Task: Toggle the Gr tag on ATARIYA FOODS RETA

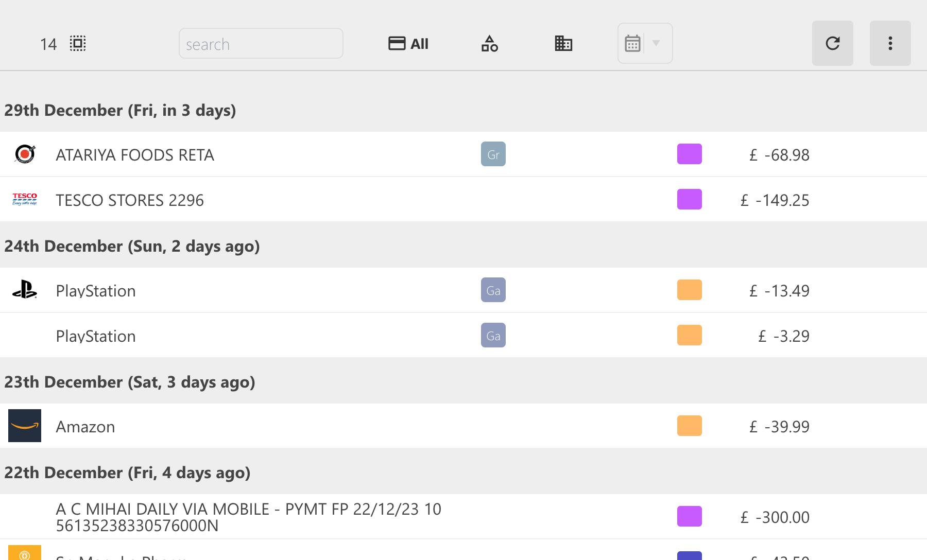Action: (x=493, y=153)
